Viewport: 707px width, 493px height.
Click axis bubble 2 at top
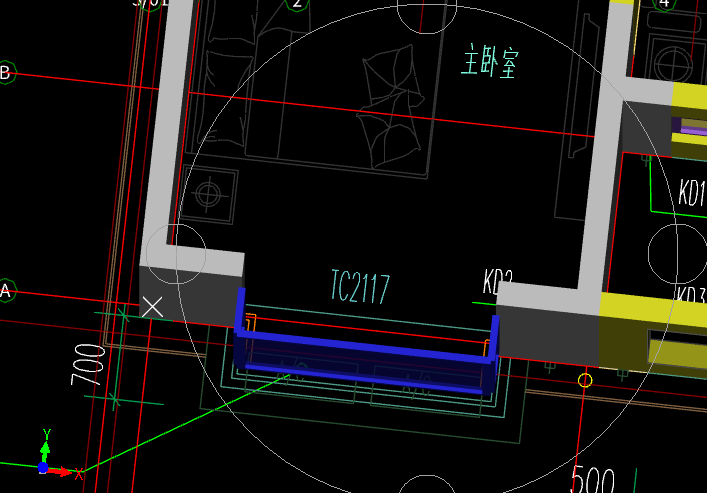click(297, 4)
